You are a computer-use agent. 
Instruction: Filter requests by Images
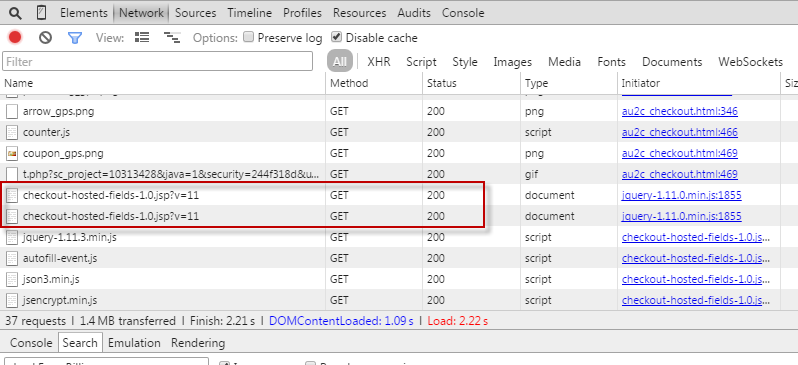[x=512, y=62]
